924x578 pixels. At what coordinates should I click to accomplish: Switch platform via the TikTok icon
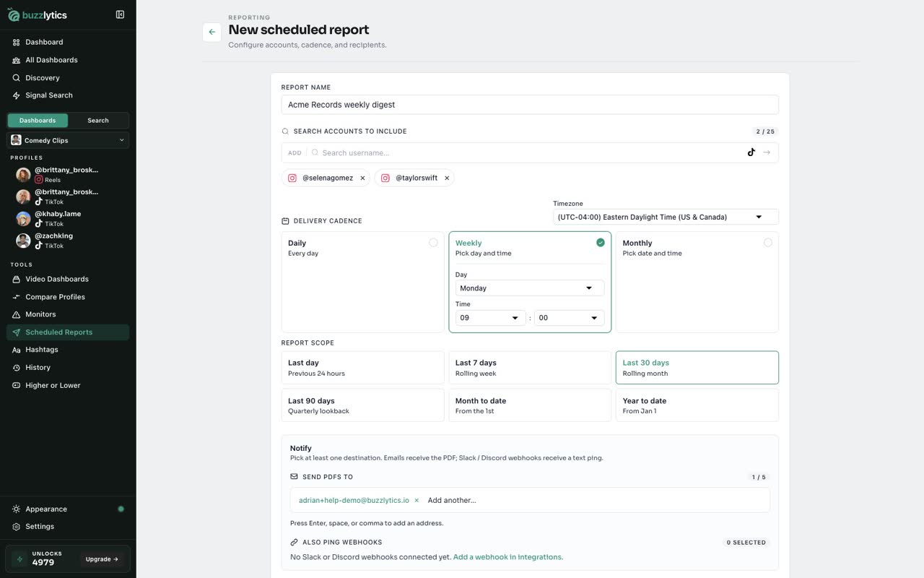pos(751,152)
